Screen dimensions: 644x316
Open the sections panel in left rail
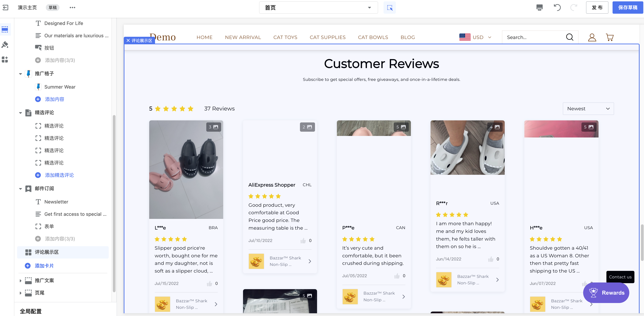pyautogui.click(x=5, y=30)
